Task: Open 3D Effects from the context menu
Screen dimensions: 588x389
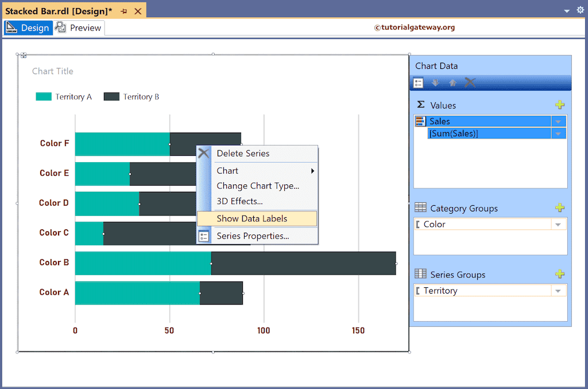Action: tap(240, 201)
